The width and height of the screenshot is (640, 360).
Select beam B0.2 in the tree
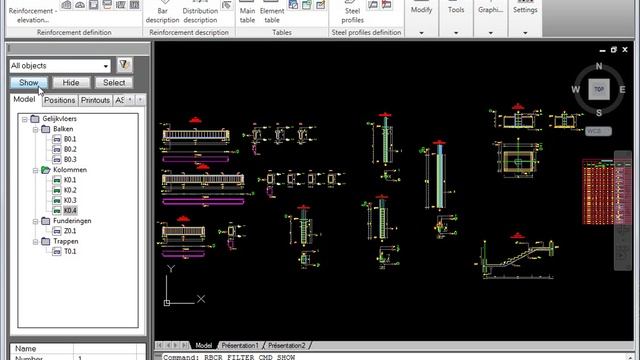(x=70, y=149)
